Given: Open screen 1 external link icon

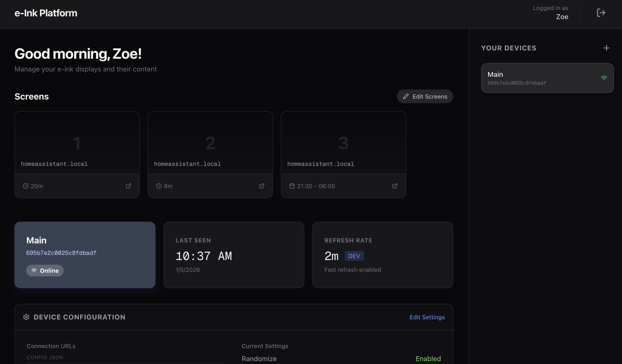Looking at the screenshot, I should click(x=128, y=186).
